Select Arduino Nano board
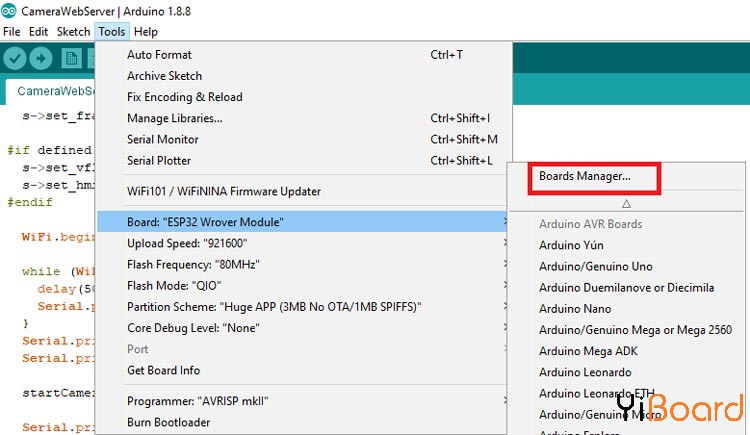This screenshot has width=750, height=435. [x=574, y=309]
